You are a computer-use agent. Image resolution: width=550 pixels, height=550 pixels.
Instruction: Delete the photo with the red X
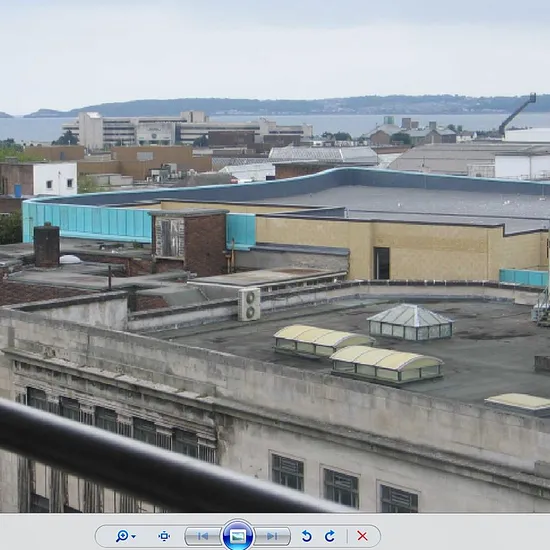362,536
